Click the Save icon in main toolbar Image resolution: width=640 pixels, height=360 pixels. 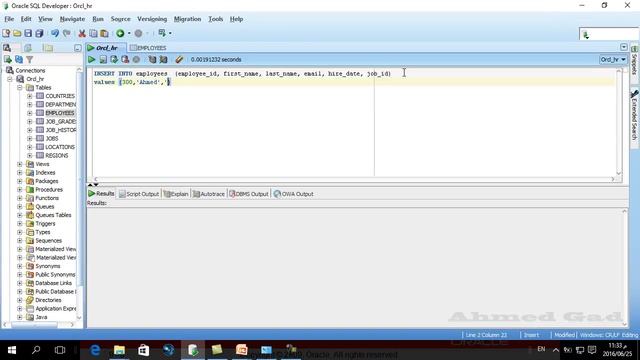(28, 33)
